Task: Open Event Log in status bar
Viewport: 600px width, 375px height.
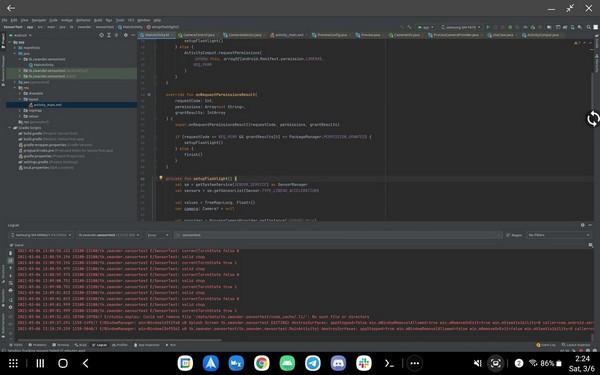Action: 546,345
